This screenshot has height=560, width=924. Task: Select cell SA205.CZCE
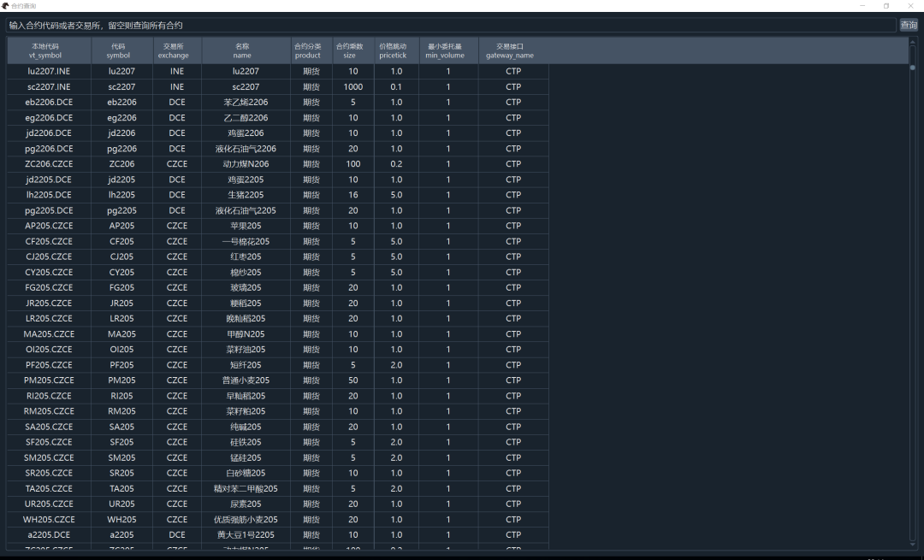point(49,427)
